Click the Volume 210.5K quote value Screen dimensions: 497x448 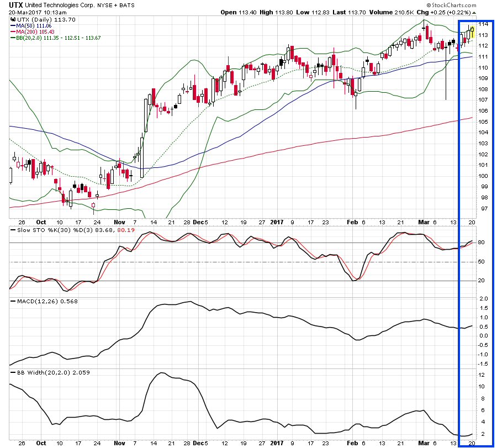coord(392,12)
